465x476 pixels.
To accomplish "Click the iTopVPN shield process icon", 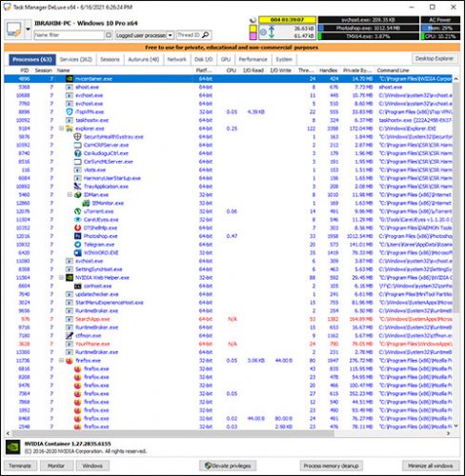I will coord(70,111).
